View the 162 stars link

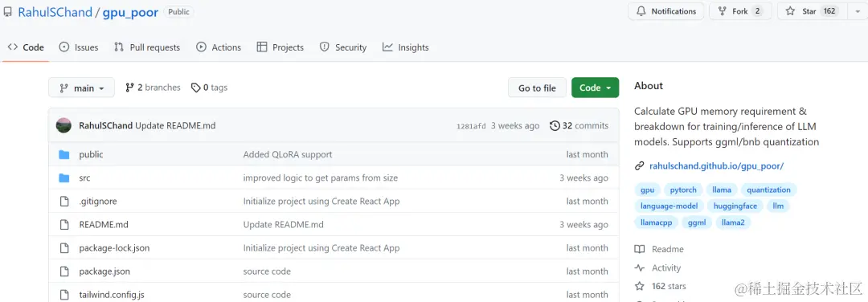coord(661,286)
